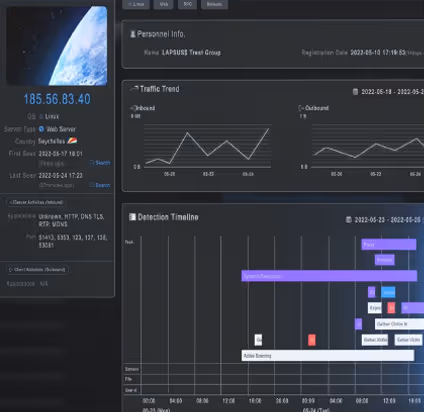Click the IP address 185.56.83.40
Image resolution: width=424 pixels, height=412 pixels.
tap(57, 99)
